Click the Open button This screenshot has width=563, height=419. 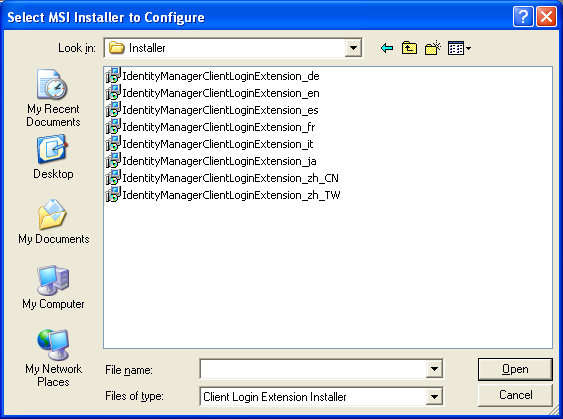(515, 369)
